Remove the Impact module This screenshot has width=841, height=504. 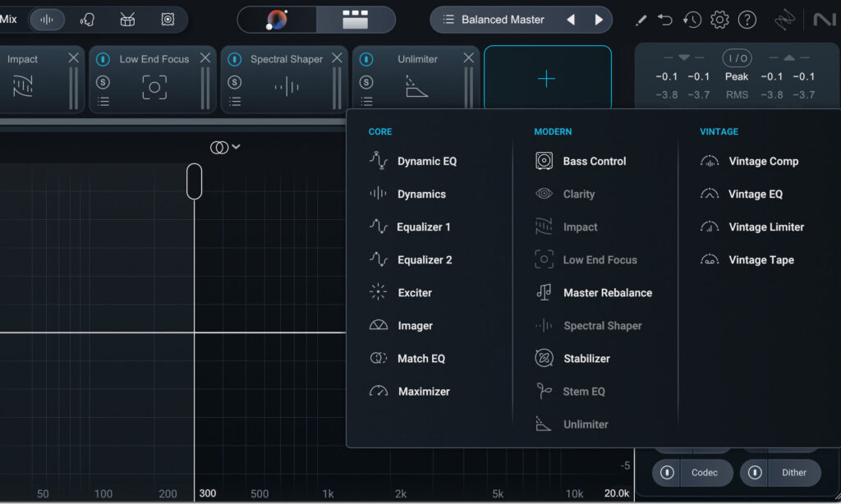(x=73, y=58)
